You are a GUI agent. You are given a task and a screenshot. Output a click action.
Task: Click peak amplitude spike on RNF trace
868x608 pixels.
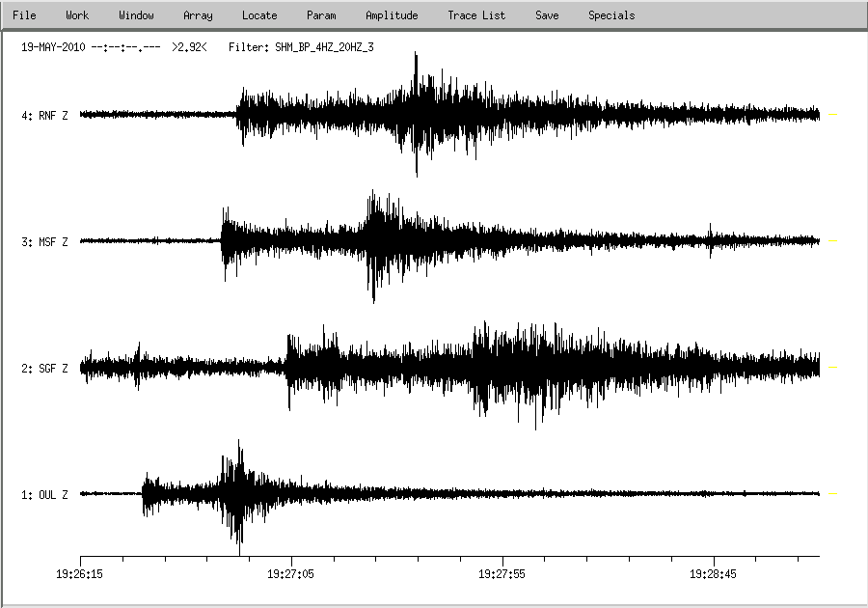pos(416,114)
